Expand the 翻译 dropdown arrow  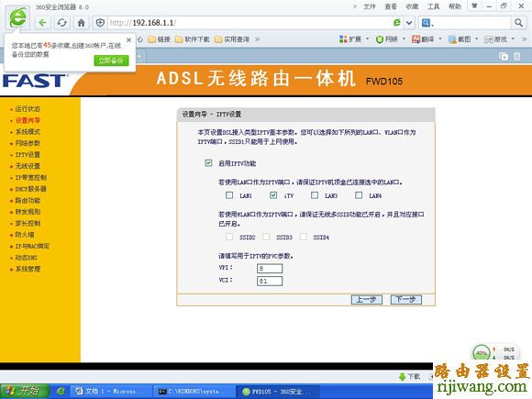[440, 39]
